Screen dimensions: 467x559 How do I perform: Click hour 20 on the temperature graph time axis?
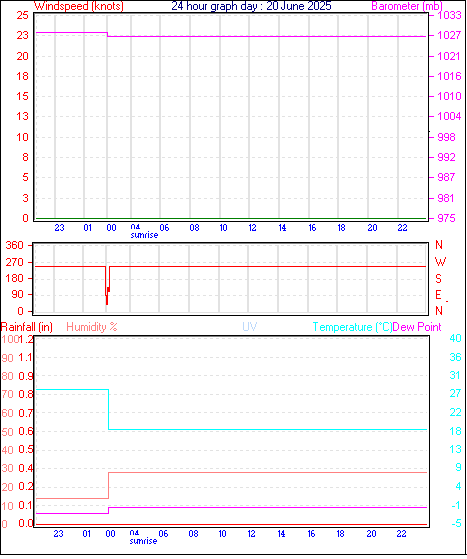coord(371,534)
